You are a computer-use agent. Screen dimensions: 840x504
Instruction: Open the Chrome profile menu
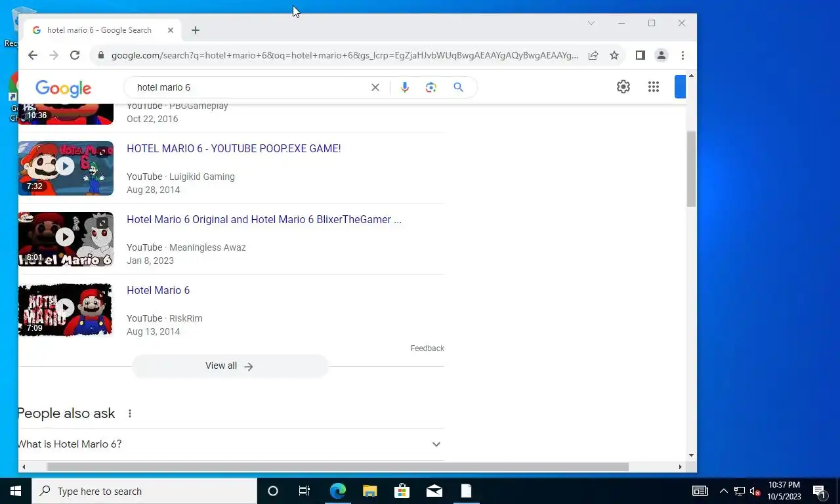pos(661,55)
